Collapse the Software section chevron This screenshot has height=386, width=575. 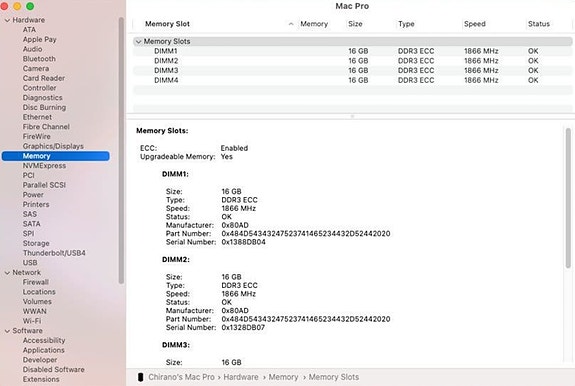point(7,331)
